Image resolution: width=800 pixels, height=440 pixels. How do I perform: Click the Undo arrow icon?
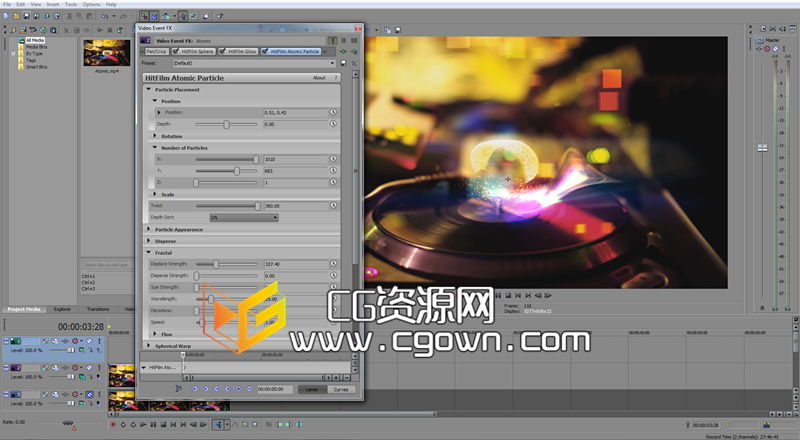[104, 16]
